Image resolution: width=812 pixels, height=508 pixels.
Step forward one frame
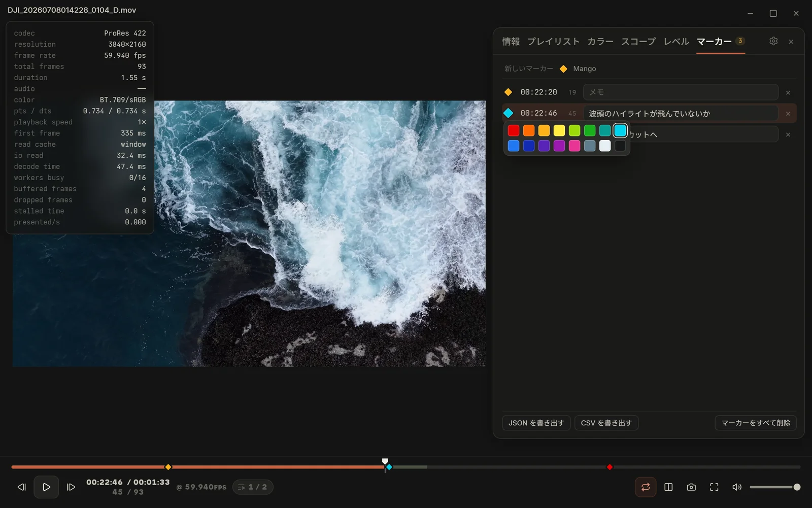71,487
